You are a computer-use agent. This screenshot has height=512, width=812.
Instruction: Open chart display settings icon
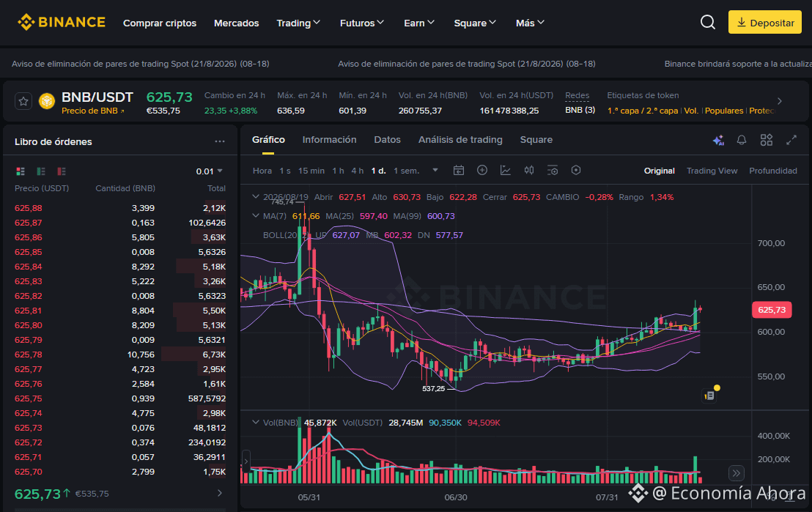(553, 171)
